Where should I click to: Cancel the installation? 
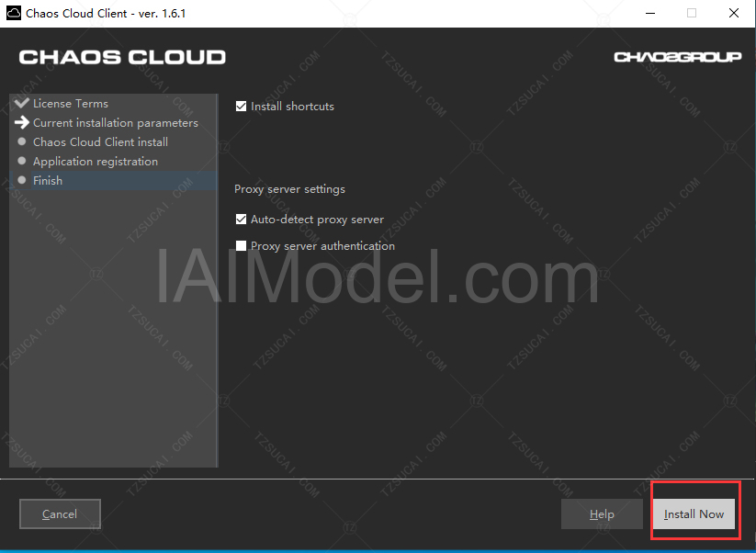point(60,513)
